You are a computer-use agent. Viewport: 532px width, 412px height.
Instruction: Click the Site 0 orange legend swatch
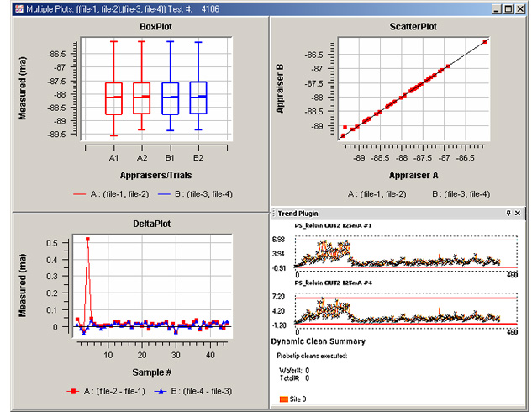[283, 399]
